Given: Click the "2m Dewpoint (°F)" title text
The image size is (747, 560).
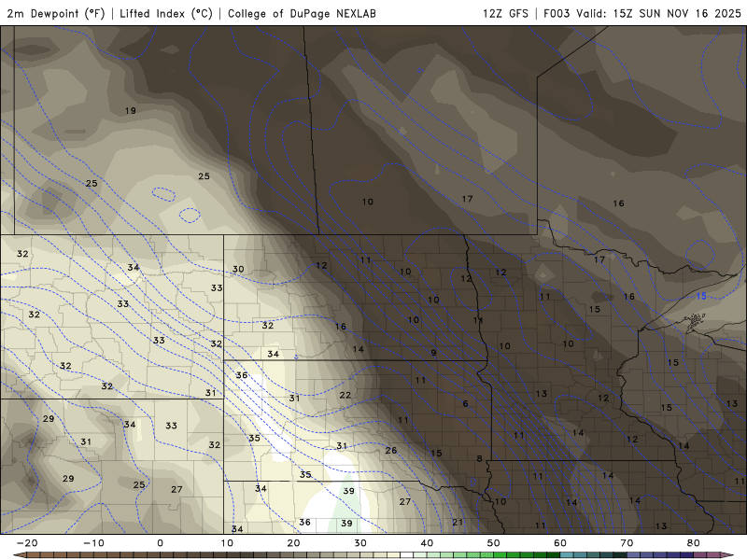Looking at the screenshot, I should (x=56, y=13).
